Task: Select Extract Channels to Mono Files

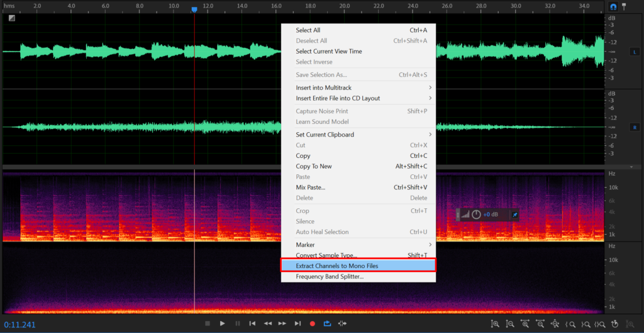Action: [x=358, y=266]
